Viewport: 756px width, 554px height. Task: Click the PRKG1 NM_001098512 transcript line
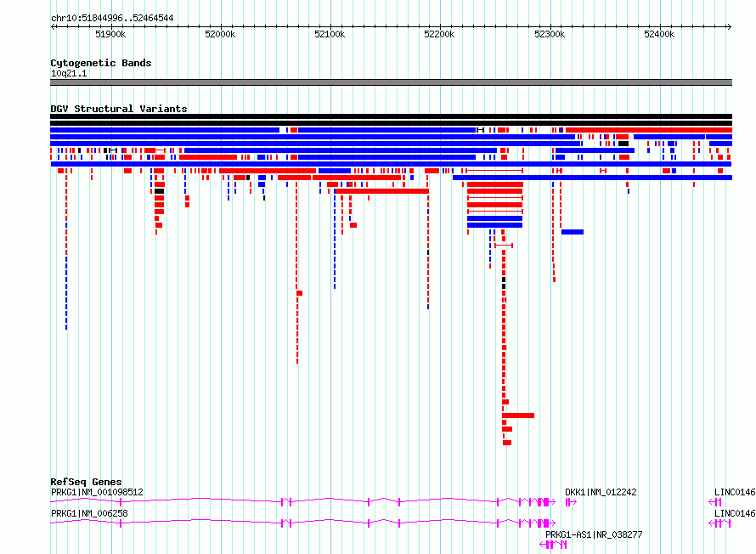click(302, 501)
